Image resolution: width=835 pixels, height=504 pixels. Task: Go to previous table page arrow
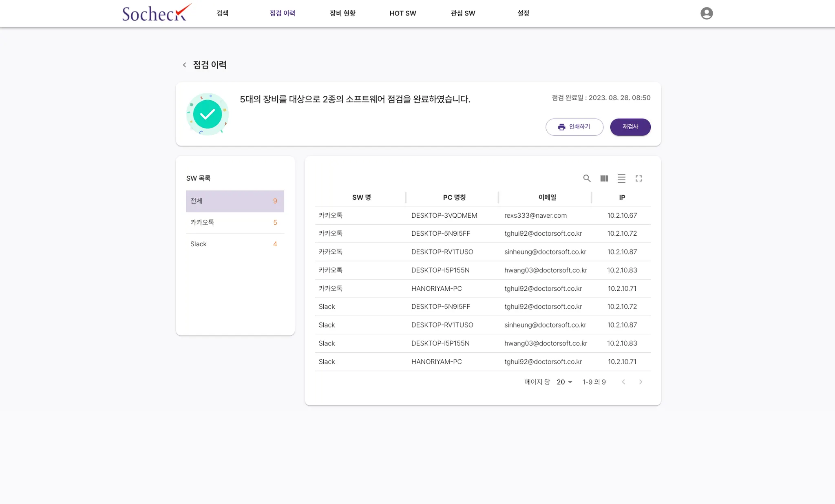[x=623, y=382]
